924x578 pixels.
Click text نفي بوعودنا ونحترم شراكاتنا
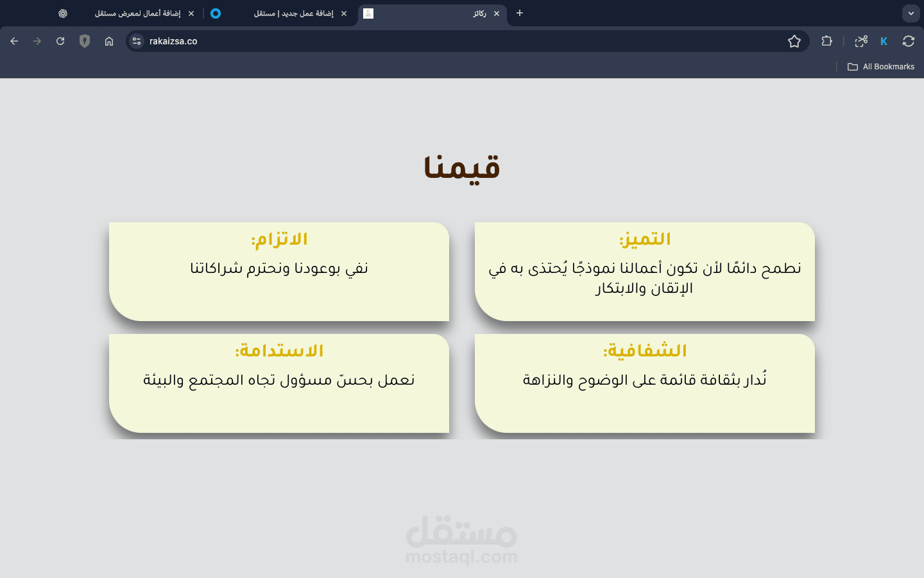click(279, 268)
